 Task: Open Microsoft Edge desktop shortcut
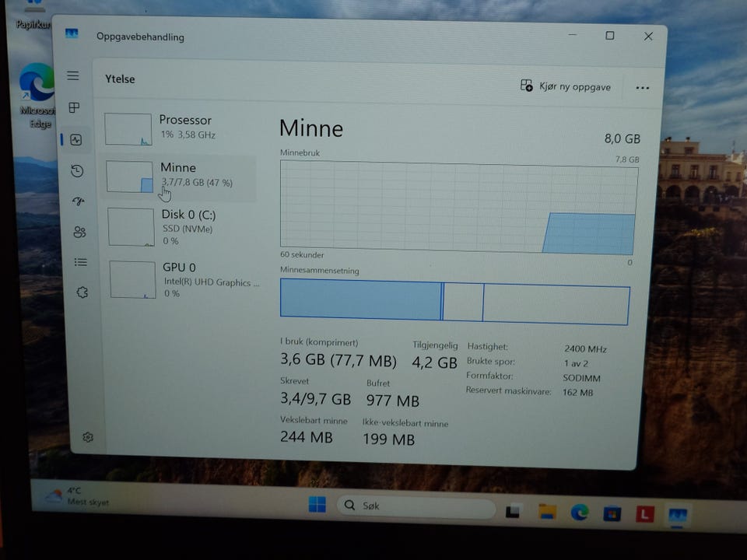point(37,95)
